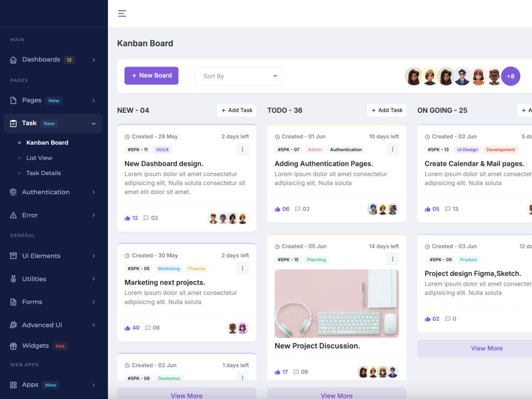Expand the Pages menu chevron

(x=94, y=101)
